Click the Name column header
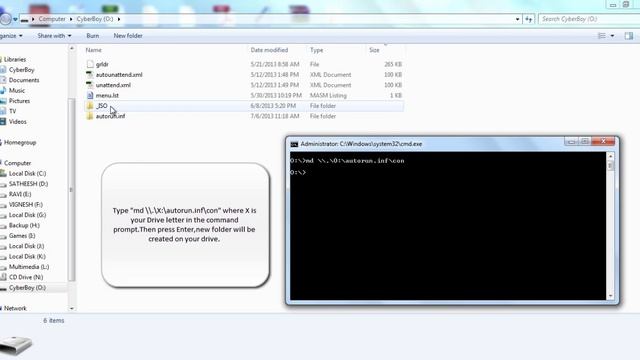Image resolution: width=640 pixels, height=360 pixels. [x=93, y=50]
